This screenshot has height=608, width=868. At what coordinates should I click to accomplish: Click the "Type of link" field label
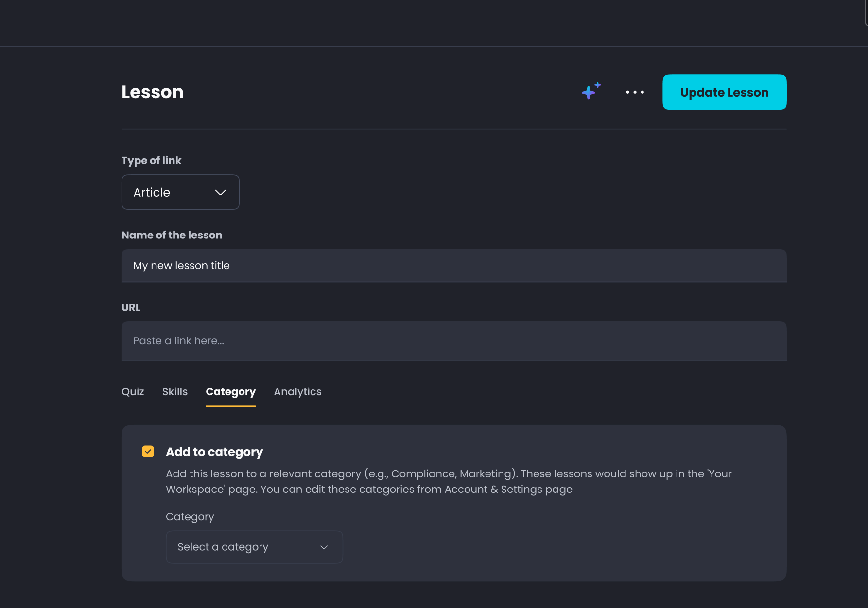coord(151,161)
